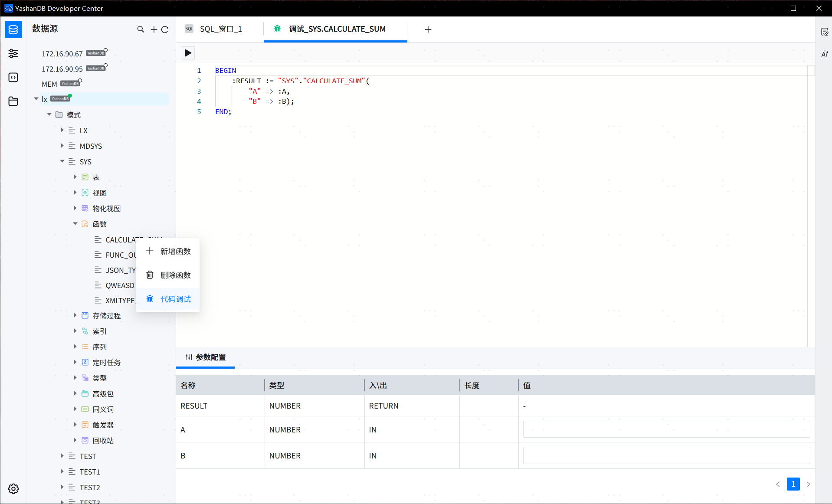Enter a value for parameter A
Viewport: 832px width, 504px height.
(x=666, y=429)
